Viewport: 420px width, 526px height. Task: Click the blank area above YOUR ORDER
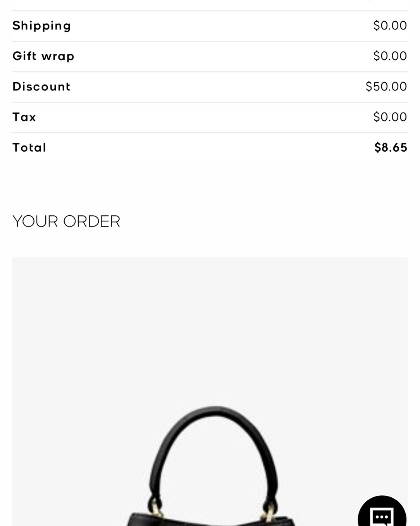pos(210,186)
